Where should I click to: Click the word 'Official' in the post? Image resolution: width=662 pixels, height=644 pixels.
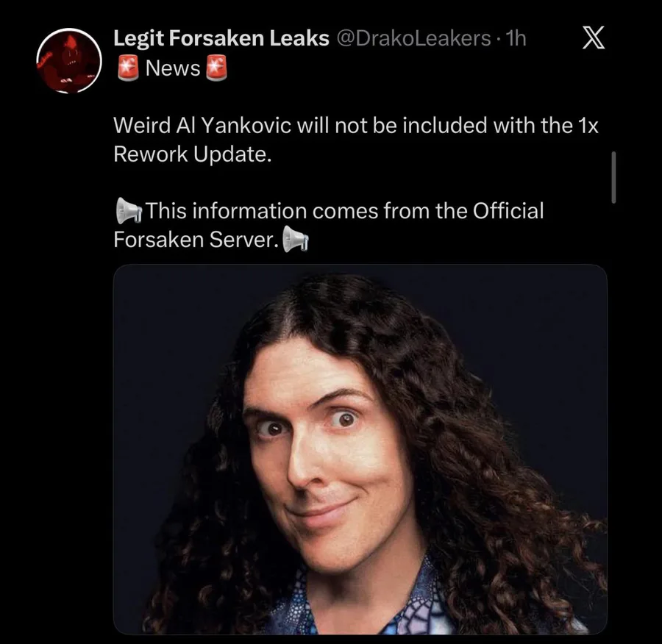click(x=508, y=210)
